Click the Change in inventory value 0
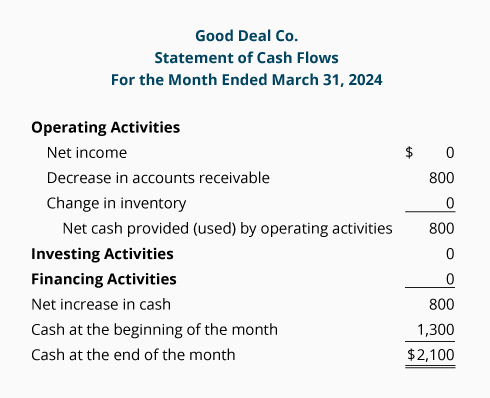This screenshot has height=398, width=490. (x=450, y=203)
